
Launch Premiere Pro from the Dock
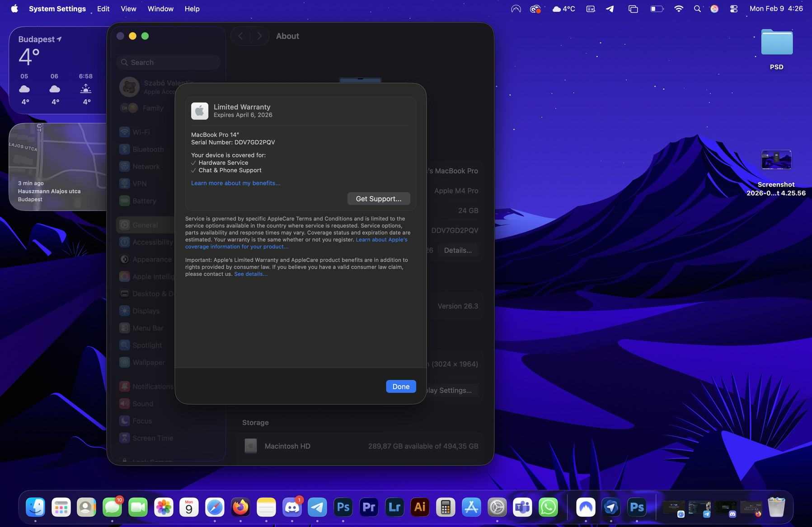pyautogui.click(x=369, y=507)
